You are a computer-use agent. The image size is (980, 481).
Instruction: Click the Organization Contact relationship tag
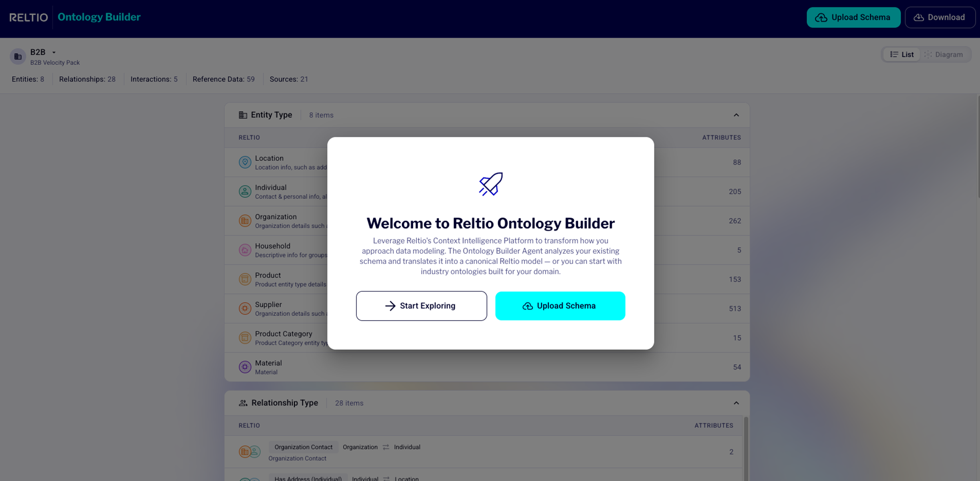click(x=303, y=447)
